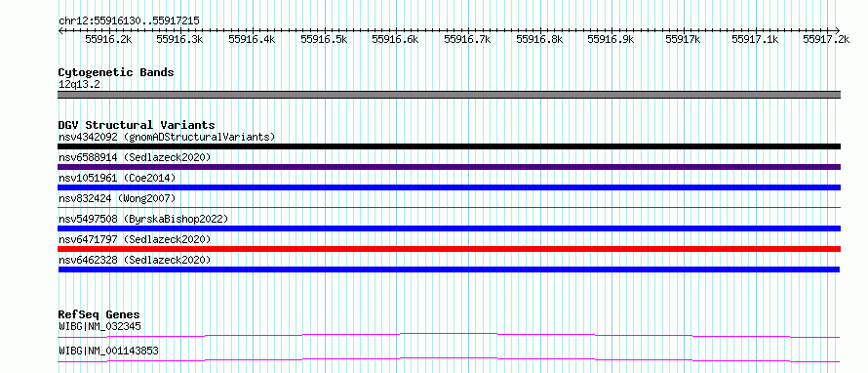
Task: Select the RefSeq Genes track heading
Action: [99, 315]
